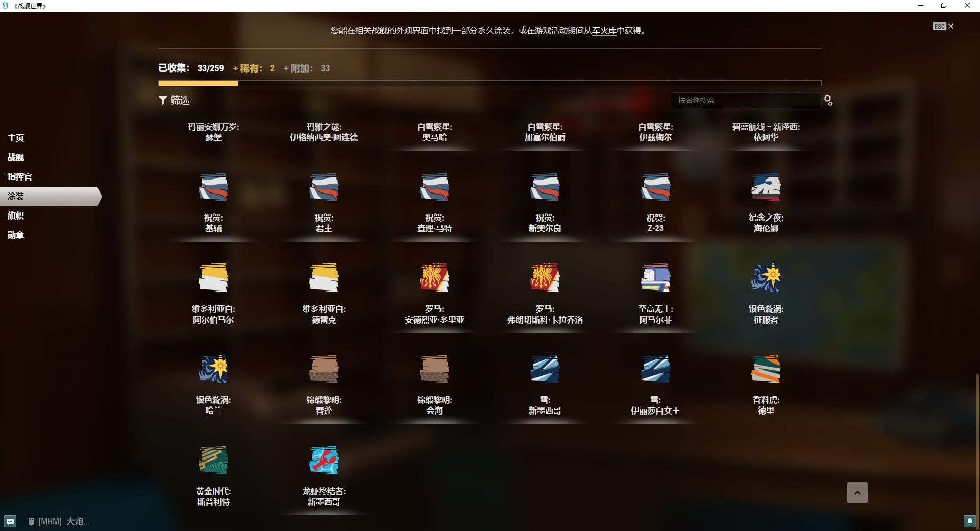Image resolution: width=980 pixels, height=531 pixels.
Task: Click the 按名称搜索 search field
Action: click(746, 100)
